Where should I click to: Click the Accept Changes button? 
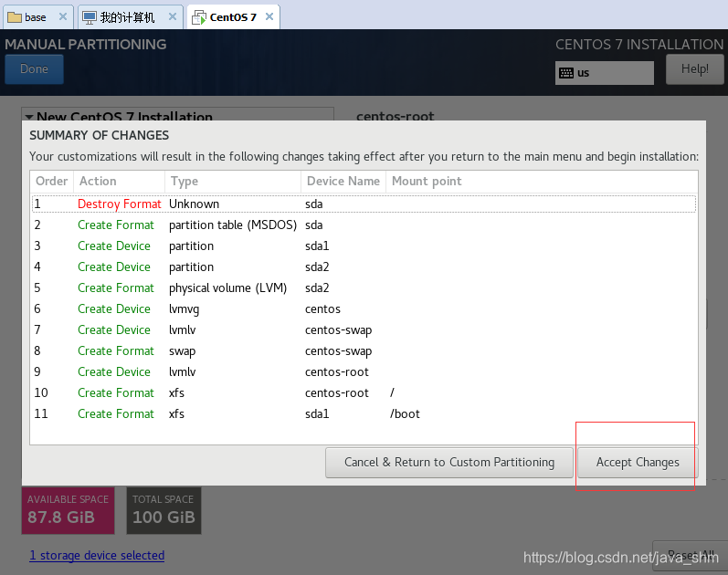click(x=637, y=462)
